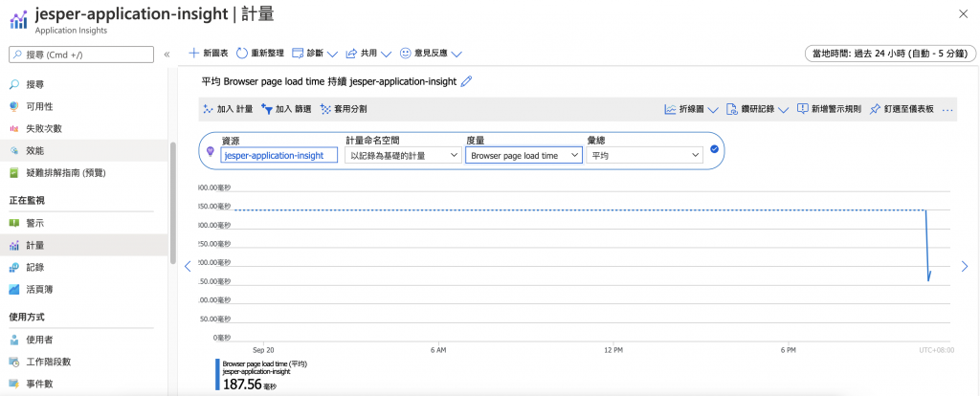Viewport: 980px width, 396px height.
Task: Click 加入 計量 to add metric
Action: click(x=228, y=109)
